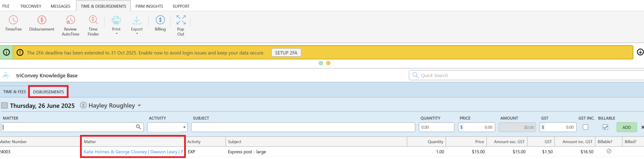Expand the Export dropdown arrow
Image resolution: width=644 pixels, height=159 pixels.
[x=137, y=34]
